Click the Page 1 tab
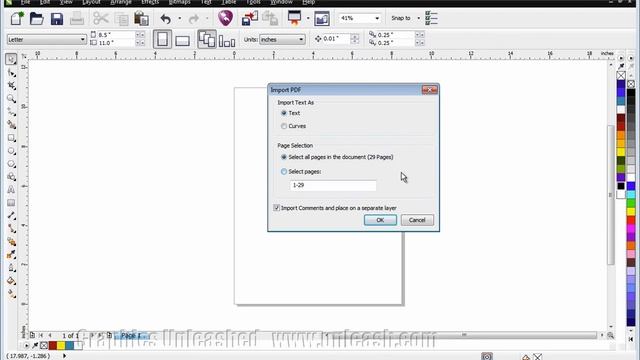The width and height of the screenshot is (640, 360). click(x=133, y=336)
